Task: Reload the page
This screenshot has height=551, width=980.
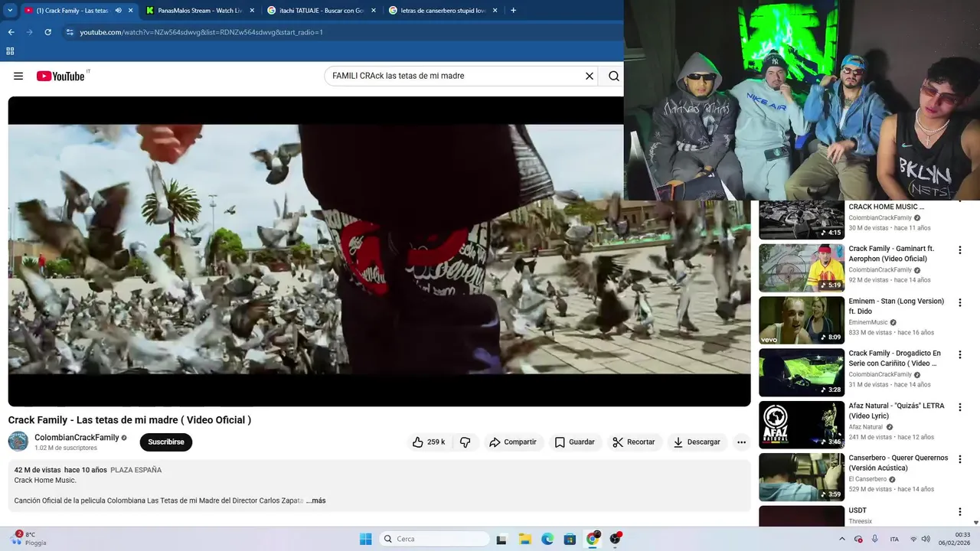Action: pyautogui.click(x=47, y=32)
